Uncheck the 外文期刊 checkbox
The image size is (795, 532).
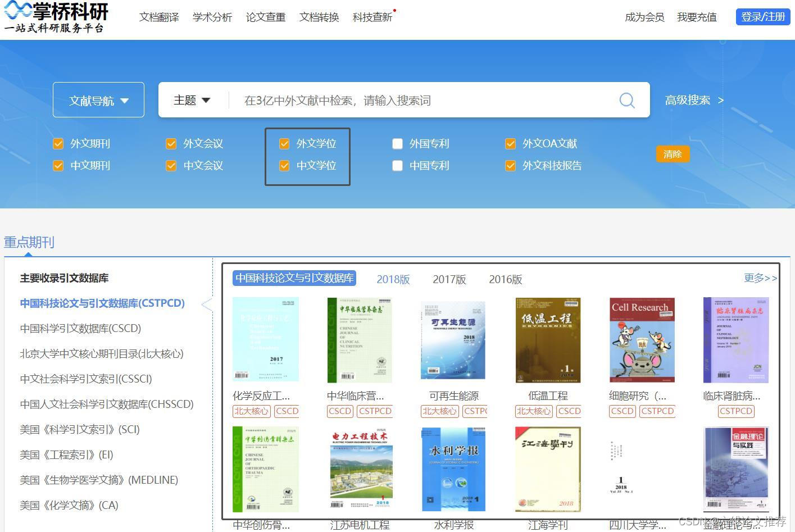(58, 144)
